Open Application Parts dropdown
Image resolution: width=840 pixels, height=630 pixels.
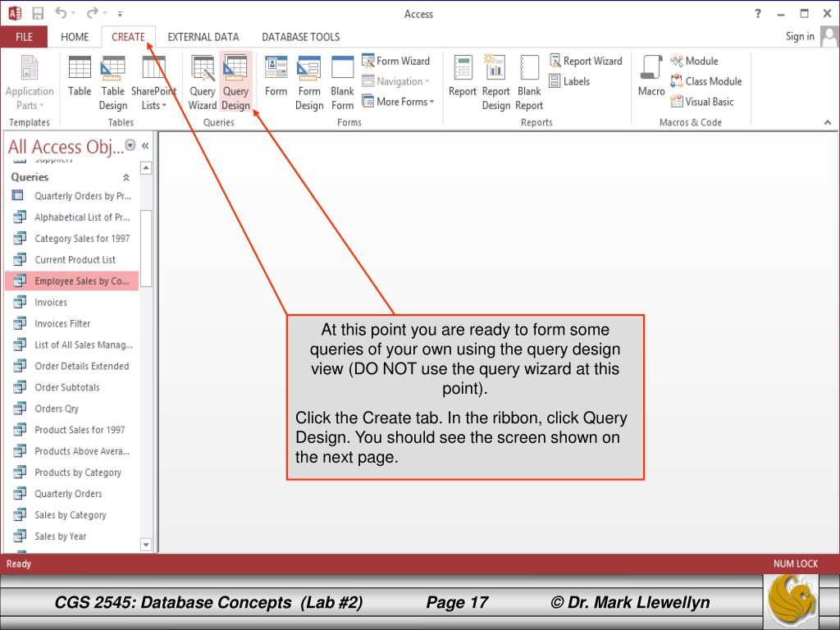[30, 83]
